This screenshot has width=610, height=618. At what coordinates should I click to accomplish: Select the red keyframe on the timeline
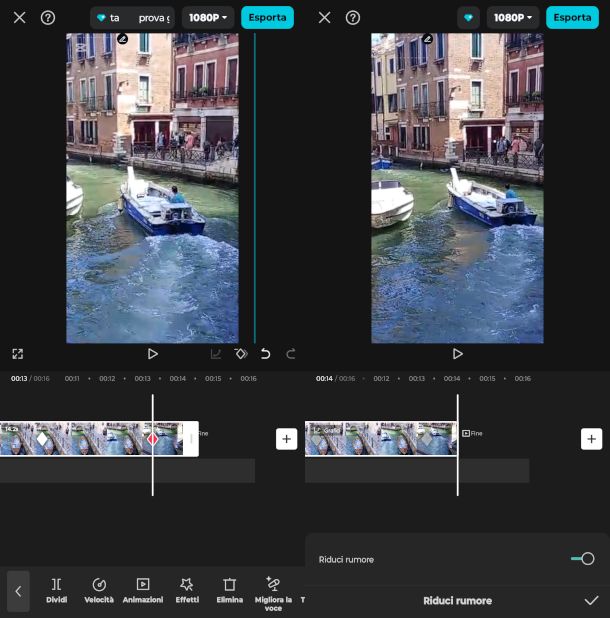[153, 439]
